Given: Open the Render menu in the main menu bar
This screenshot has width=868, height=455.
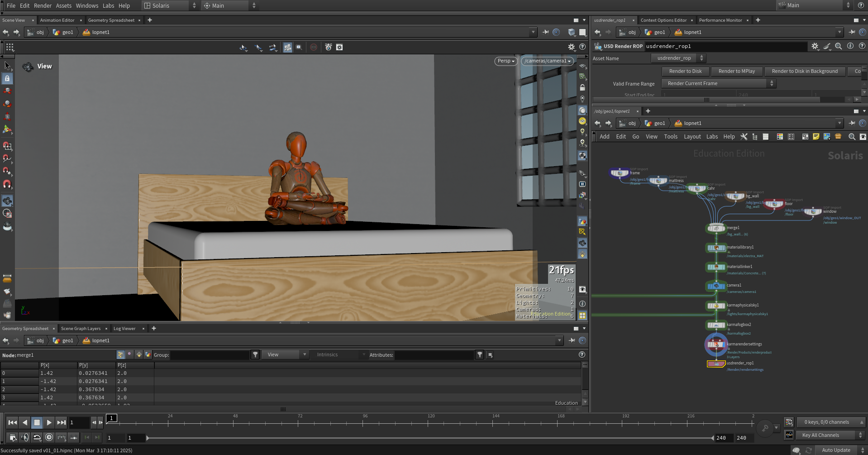Looking at the screenshot, I should coord(43,5).
